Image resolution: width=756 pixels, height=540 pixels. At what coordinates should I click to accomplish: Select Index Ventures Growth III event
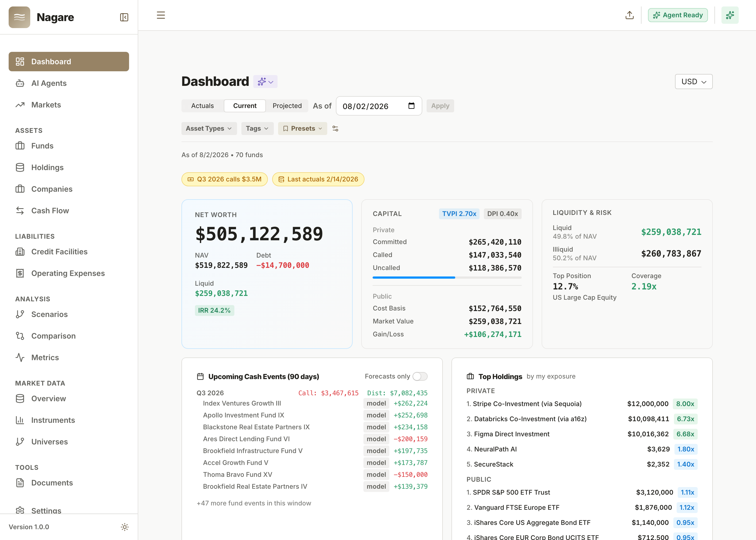point(312,403)
